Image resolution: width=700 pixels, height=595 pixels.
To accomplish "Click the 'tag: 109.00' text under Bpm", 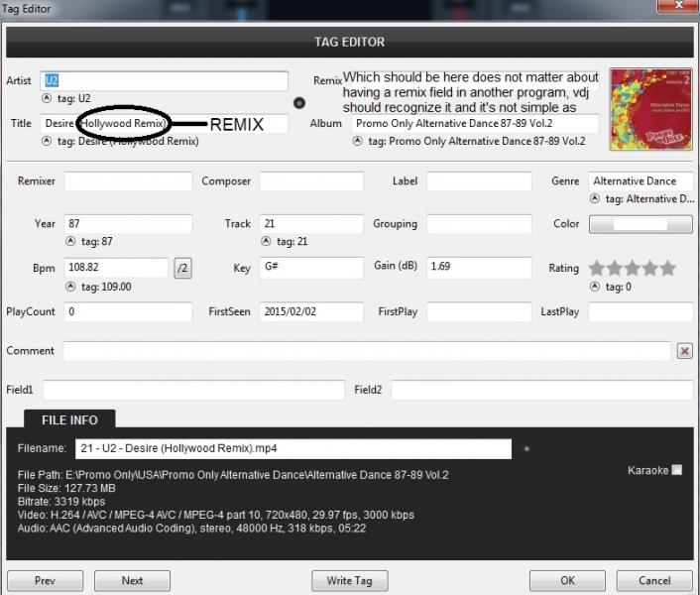I will pyautogui.click(x=106, y=287).
